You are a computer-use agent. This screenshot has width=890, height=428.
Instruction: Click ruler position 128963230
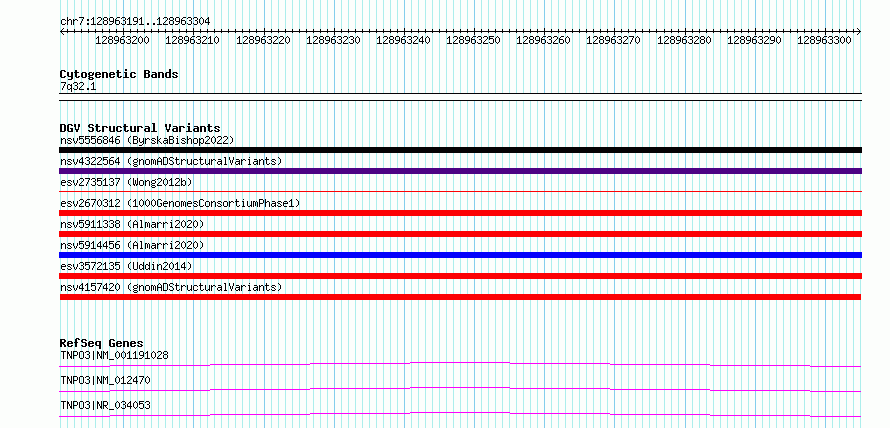[x=333, y=40]
